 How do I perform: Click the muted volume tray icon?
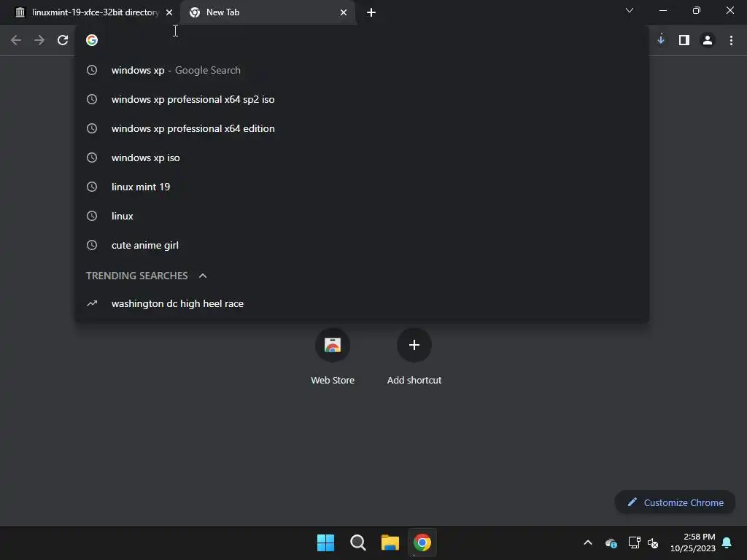pos(653,542)
